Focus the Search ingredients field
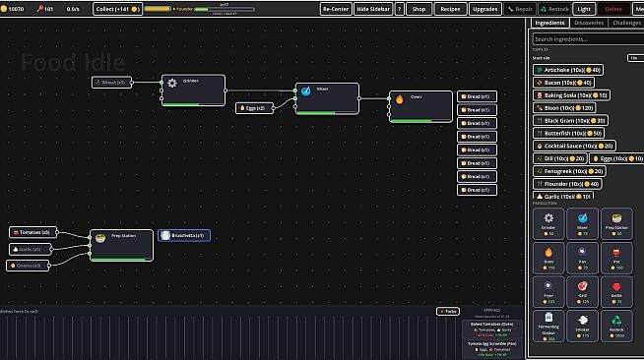The width and height of the screenshot is (644, 360). click(588, 39)
